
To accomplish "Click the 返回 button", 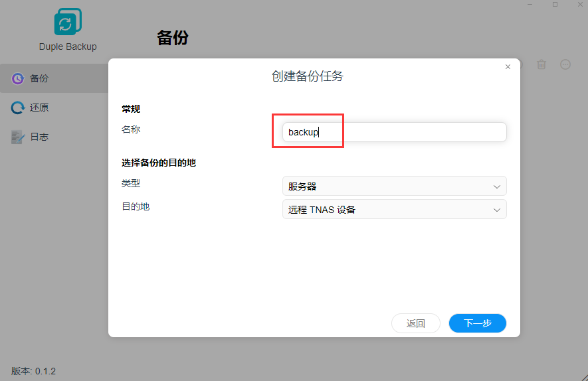I will coord(416,323).
